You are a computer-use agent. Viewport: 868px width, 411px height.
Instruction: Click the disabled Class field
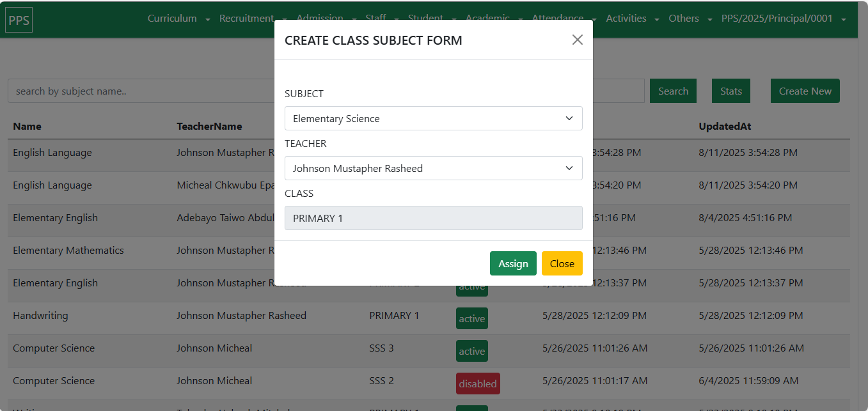[x=433, y=218]
